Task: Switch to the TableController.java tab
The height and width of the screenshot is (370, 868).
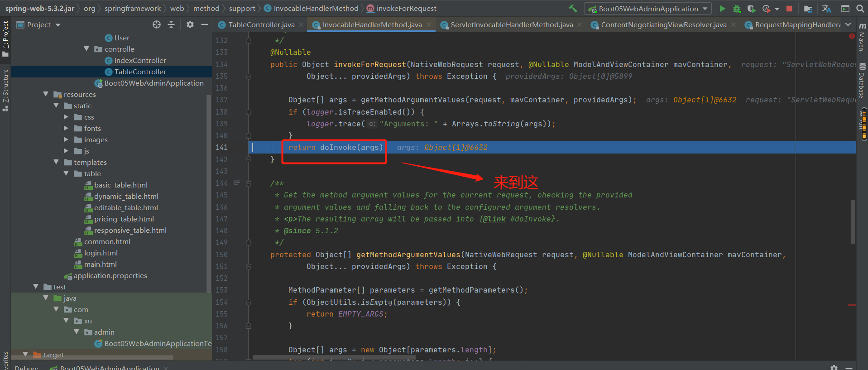Action: pos(261,25)
